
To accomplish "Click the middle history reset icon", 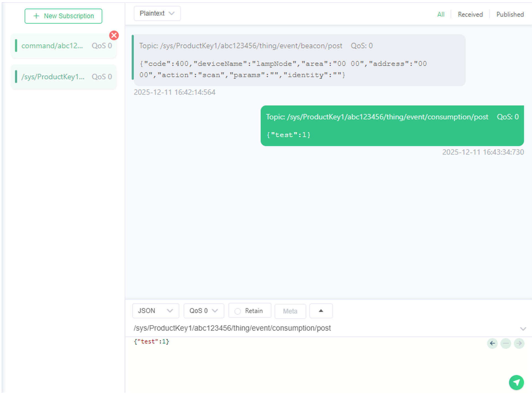I will [505, 343].
